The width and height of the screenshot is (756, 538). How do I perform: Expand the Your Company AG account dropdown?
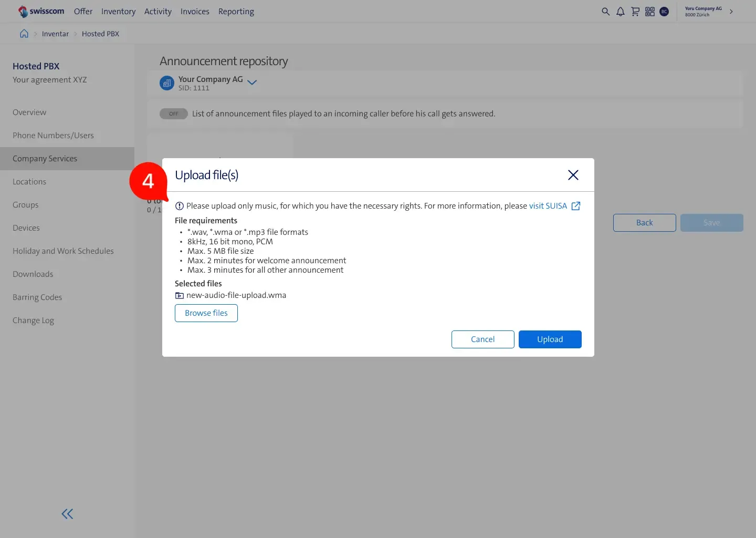click(252, 82)
